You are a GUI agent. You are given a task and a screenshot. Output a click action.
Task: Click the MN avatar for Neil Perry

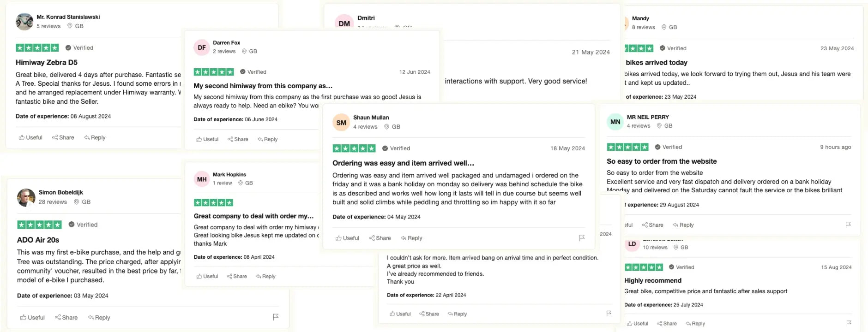pyautogui.click(x=615, y=122)
